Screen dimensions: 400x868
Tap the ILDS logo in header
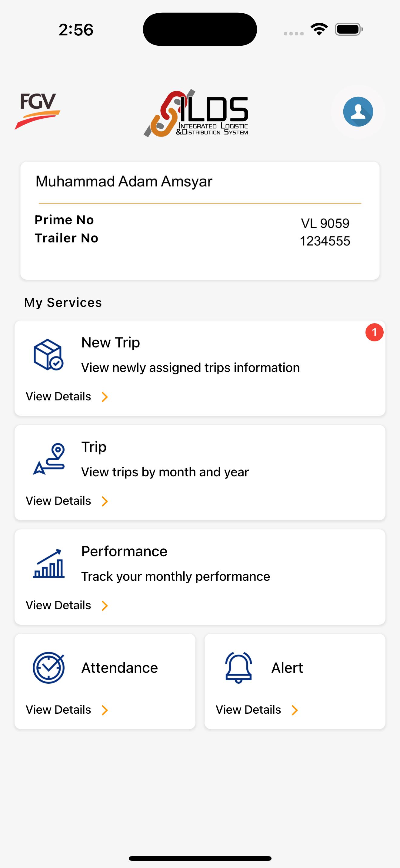[196, 113]
